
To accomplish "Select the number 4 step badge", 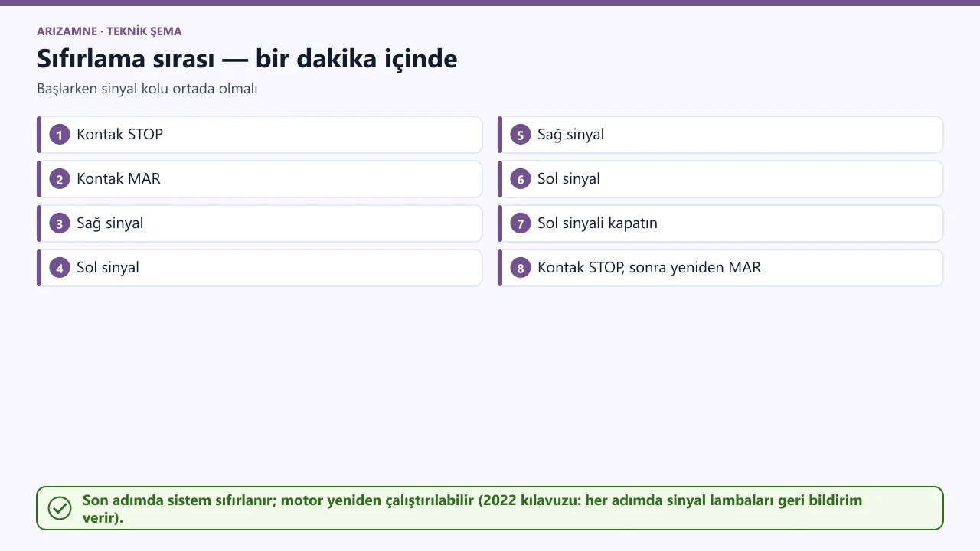I will 60,268.
